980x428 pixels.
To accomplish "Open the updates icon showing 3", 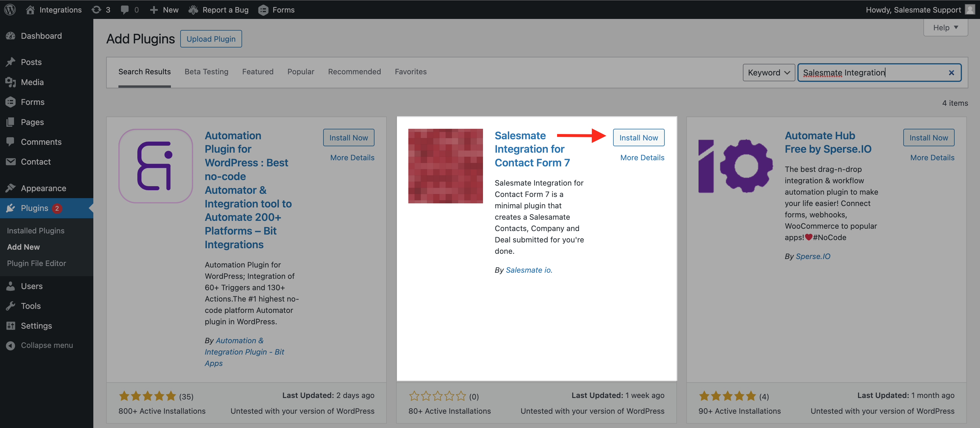I will click(97, 10).
